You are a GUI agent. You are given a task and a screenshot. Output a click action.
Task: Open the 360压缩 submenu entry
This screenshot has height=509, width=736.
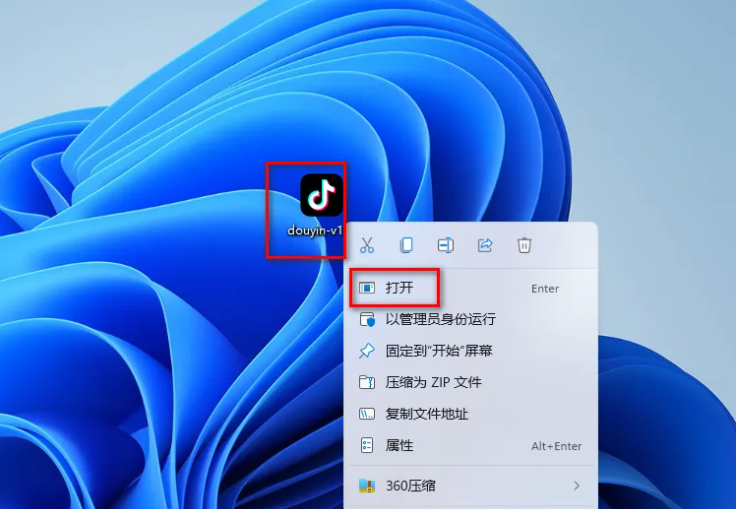(471, 486)
